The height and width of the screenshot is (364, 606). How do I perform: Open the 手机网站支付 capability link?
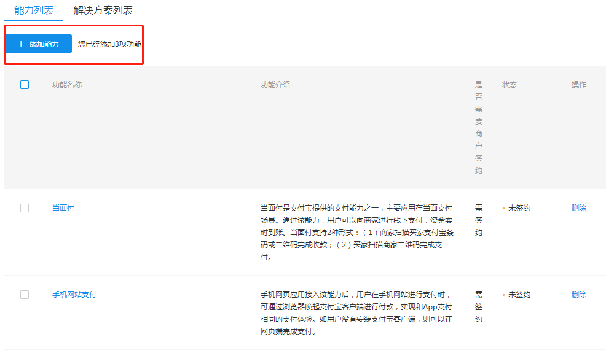coord(74,294)
